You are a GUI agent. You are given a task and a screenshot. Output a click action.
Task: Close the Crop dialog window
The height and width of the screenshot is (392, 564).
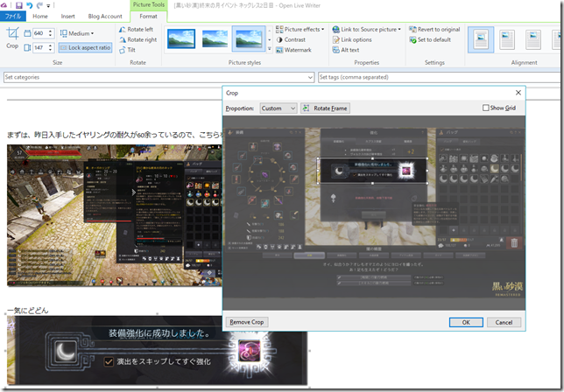click(x=518, y=93)
